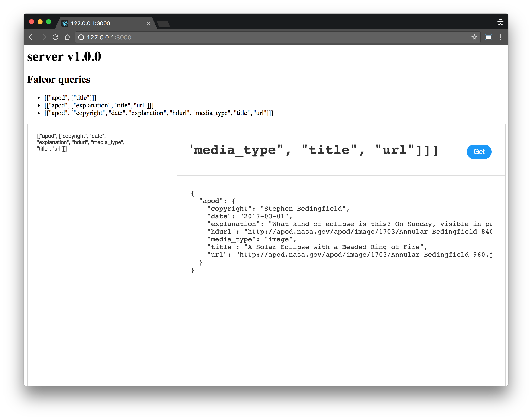The width and height of the screenshot is (532, 420).
Task: Click the browser back arrow
Action: pos(32,37)
